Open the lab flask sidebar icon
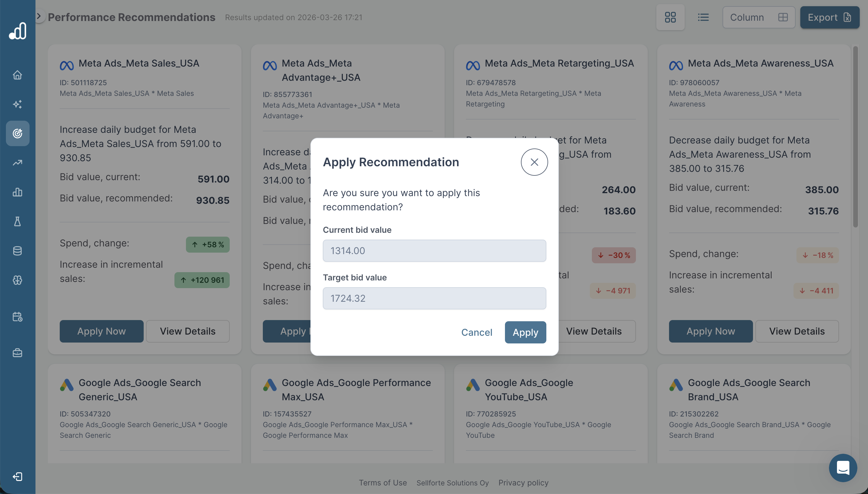Screen dimensions: 868x494 point(17,222)
